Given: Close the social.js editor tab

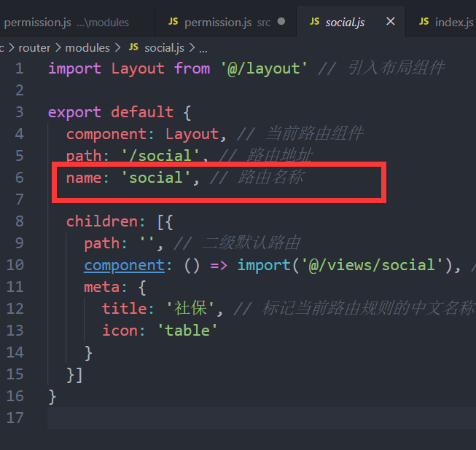Looking at the screenshot, I should (390, 22).
